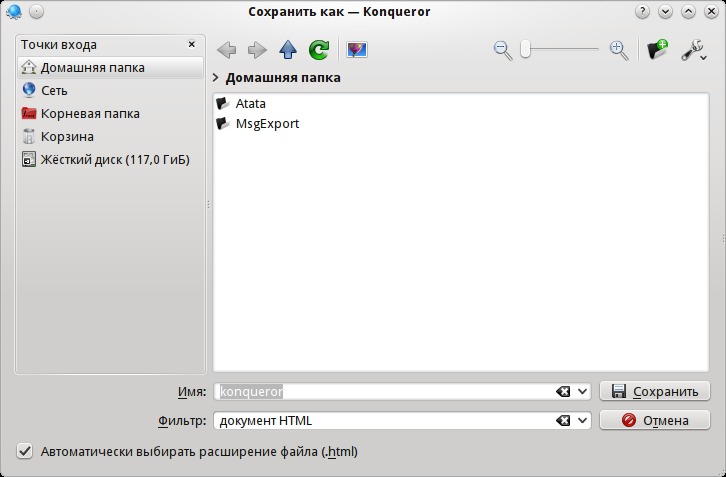Minimize the dialog with down chevron

(x=665, y=12)
